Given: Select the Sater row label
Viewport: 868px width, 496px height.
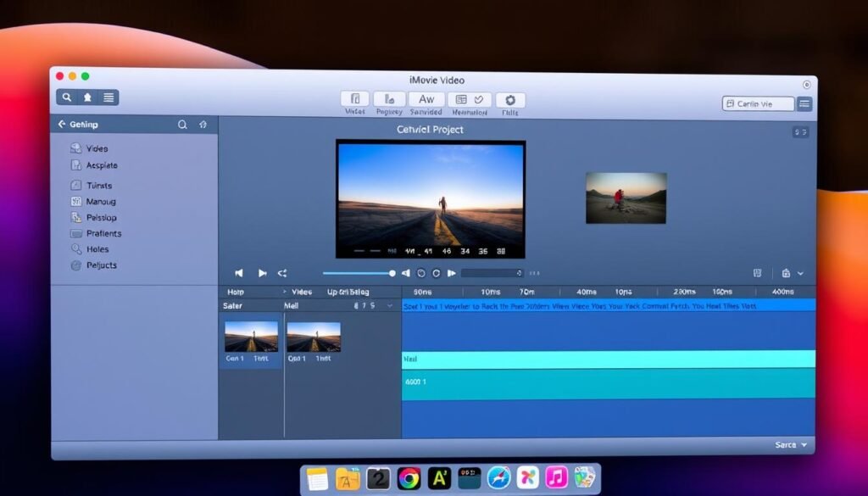Looking at the screenshot, I should (x=232, y=305).
